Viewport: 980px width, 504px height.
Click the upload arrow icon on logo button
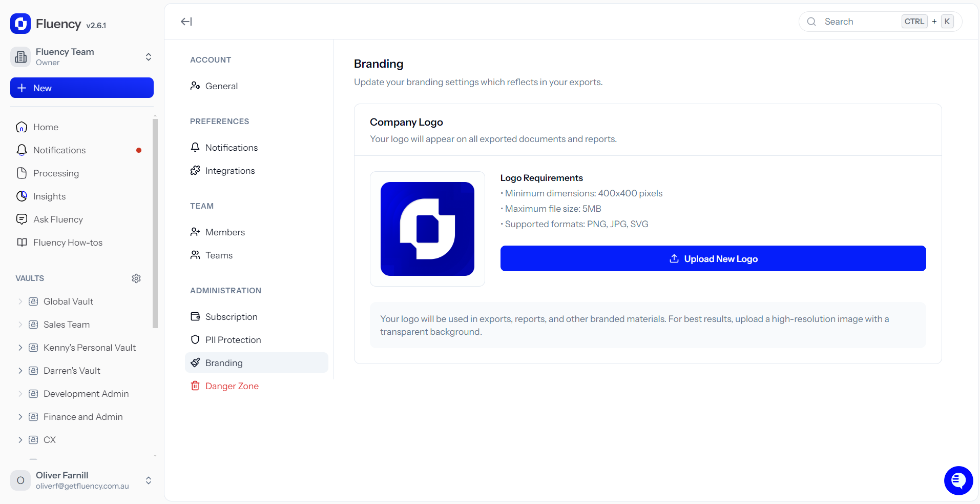tap(674, 258)
